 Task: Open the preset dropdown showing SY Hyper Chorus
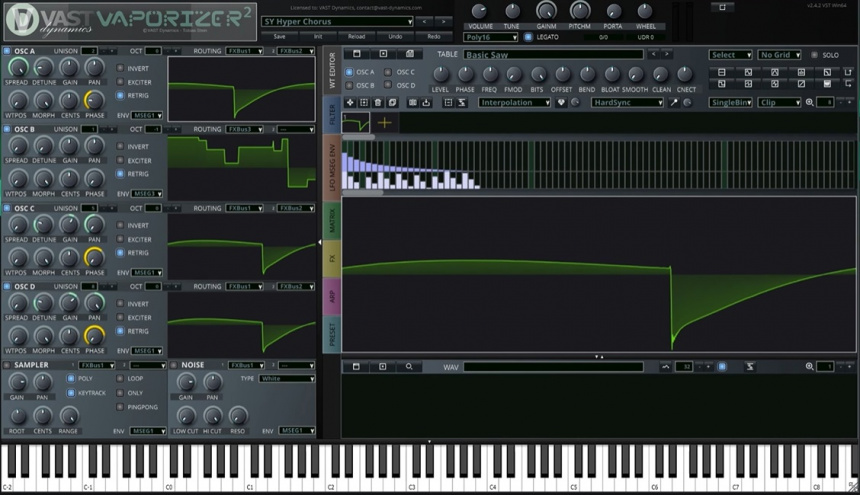coord(337,21)
